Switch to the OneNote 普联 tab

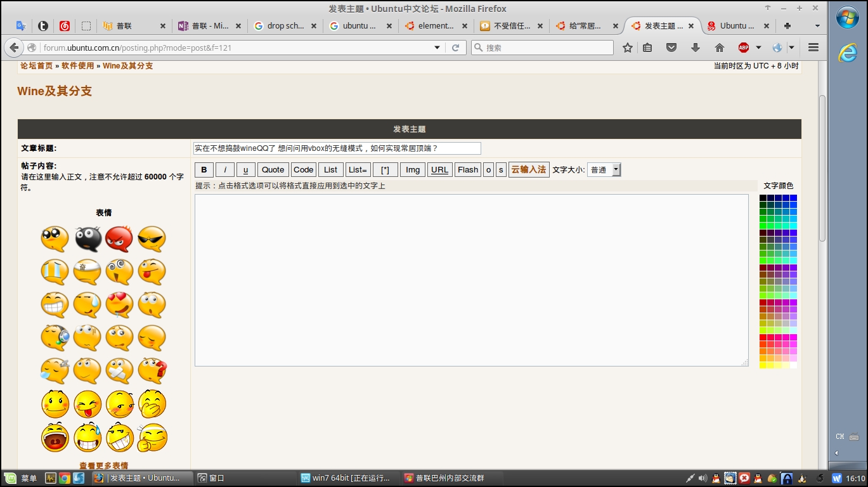click(x=209, y=26)
